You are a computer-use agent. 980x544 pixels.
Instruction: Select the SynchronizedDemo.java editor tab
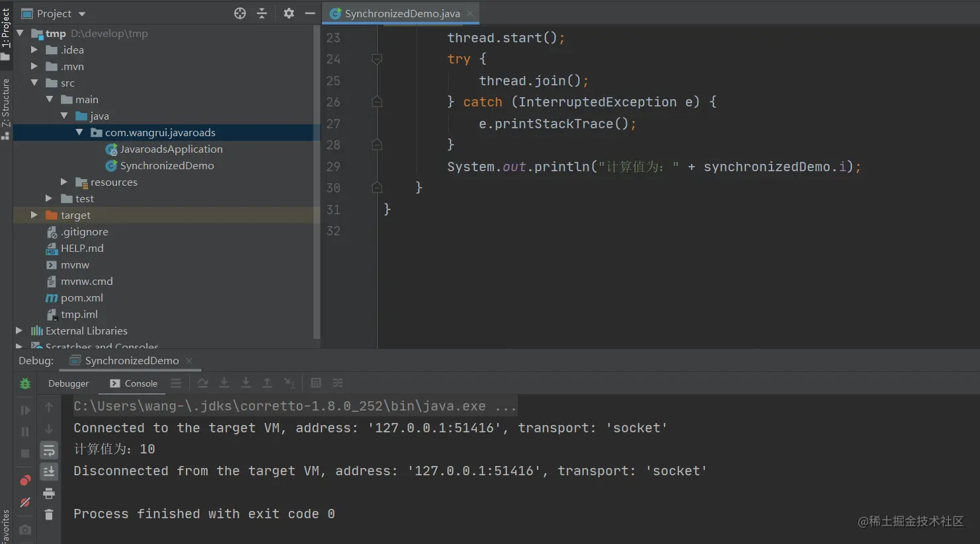point(401,13)
